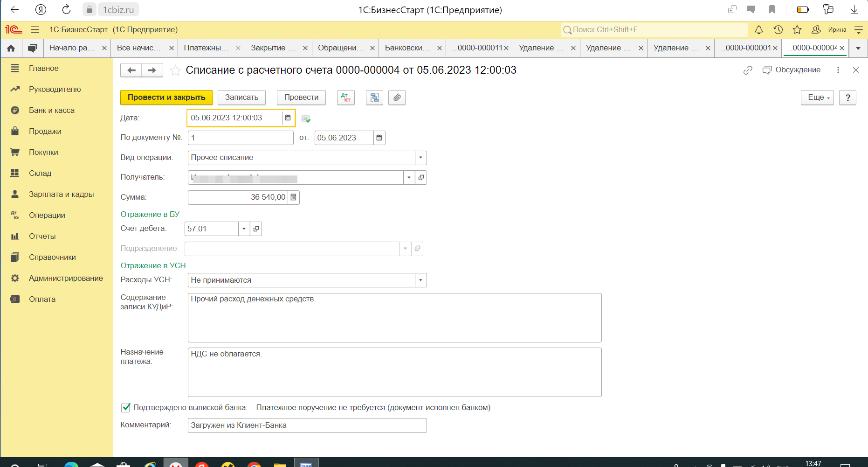Open Банк и касса in the sidebar

52,111
